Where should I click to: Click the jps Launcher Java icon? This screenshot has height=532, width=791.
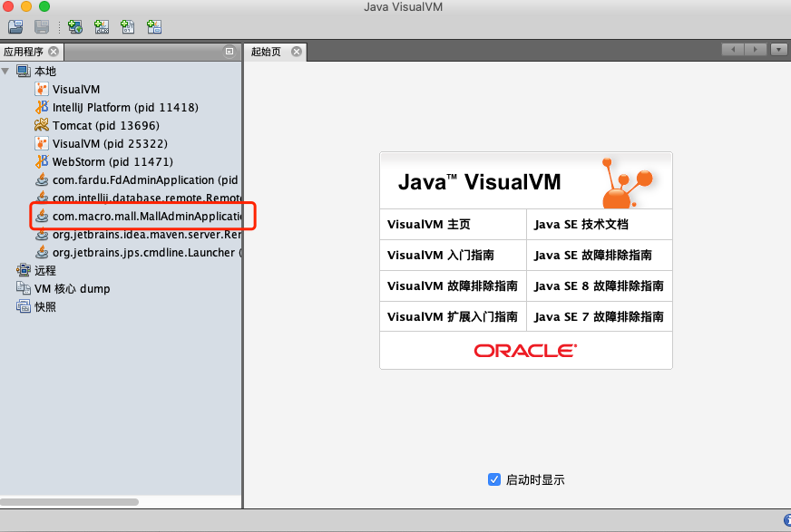[x=42, y=252]
